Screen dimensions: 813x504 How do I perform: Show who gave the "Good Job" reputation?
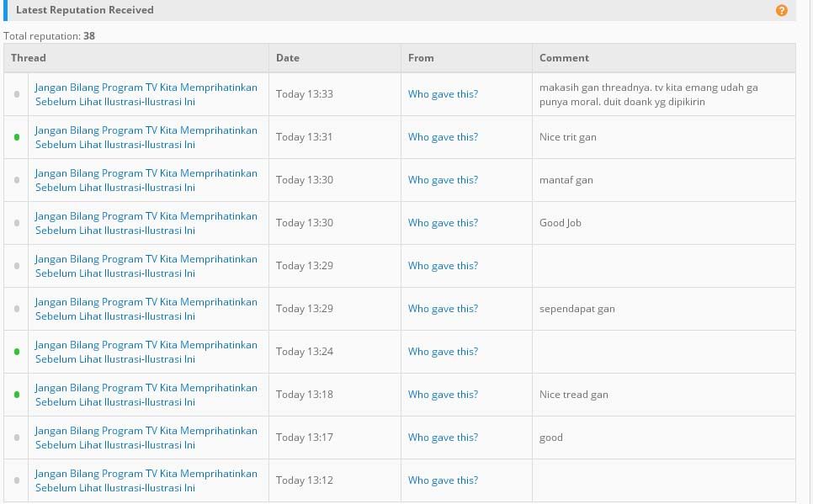[443, 223]
